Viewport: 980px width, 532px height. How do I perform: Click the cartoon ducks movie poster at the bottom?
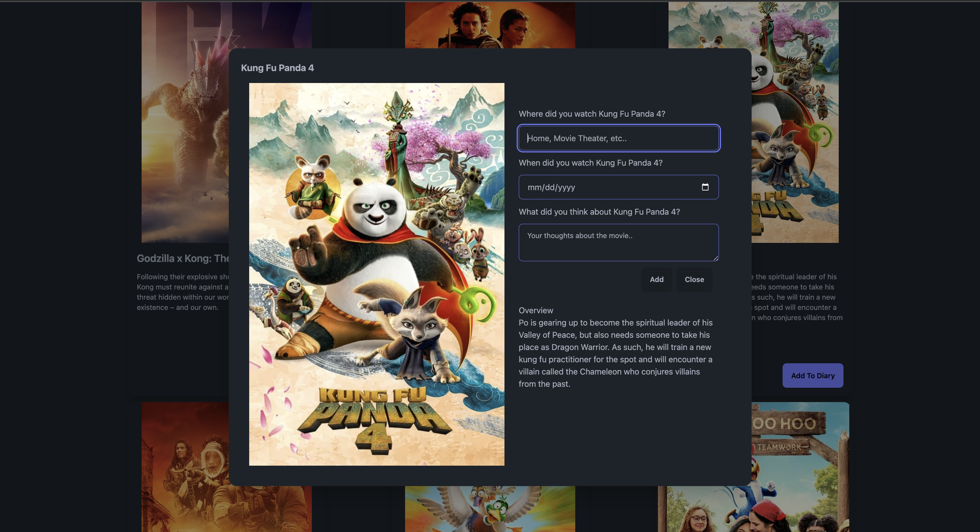pyautogui.click(x=489, y=509)
